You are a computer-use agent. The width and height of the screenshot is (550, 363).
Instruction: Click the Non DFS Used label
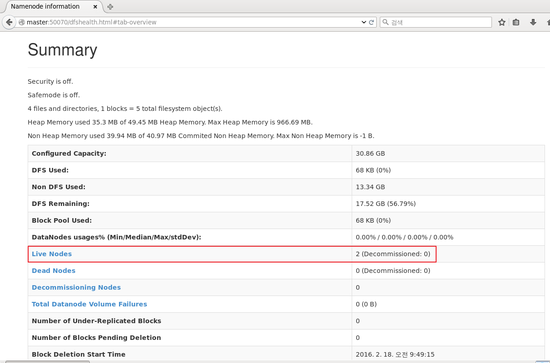tap(59, 187)
